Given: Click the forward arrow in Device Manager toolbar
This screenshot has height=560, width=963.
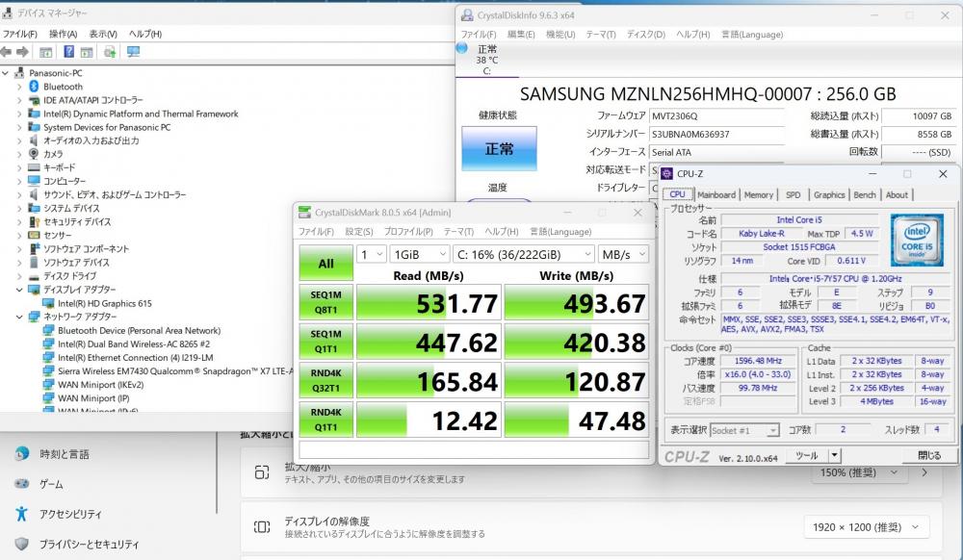Looking at the screenshot, I should [x=23, y=52].
